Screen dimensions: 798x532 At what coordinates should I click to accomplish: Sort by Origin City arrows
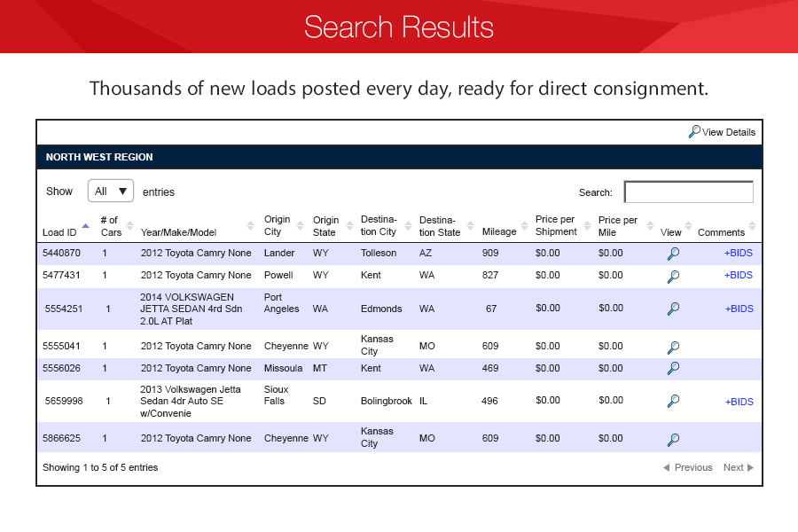pyautogui.click(x=301, y=225)
